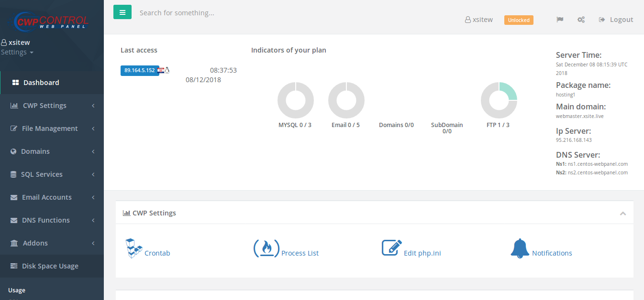Open the Settings dropdown under username
The height and width of the screenshot is (300, 644).
(17, 52)
